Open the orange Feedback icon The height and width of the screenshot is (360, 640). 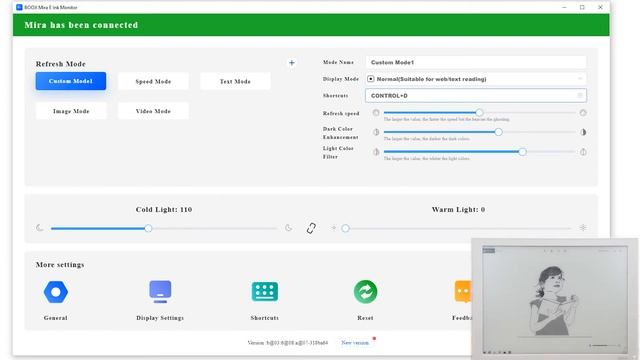pos(463,292)
